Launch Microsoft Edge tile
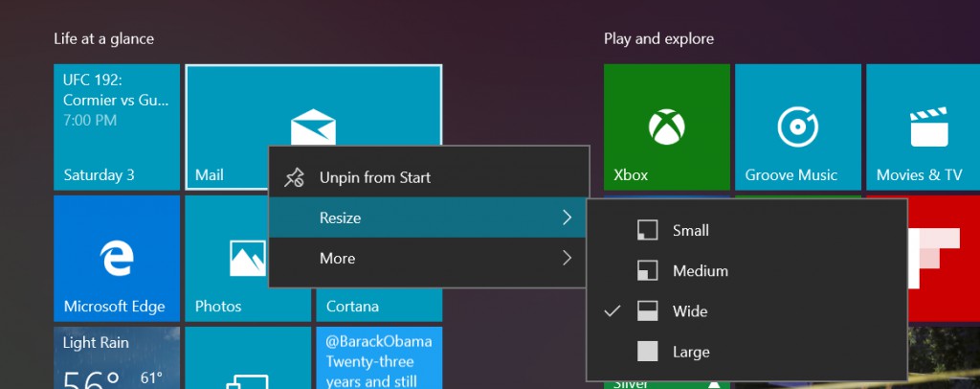 [x=116, y=259]
